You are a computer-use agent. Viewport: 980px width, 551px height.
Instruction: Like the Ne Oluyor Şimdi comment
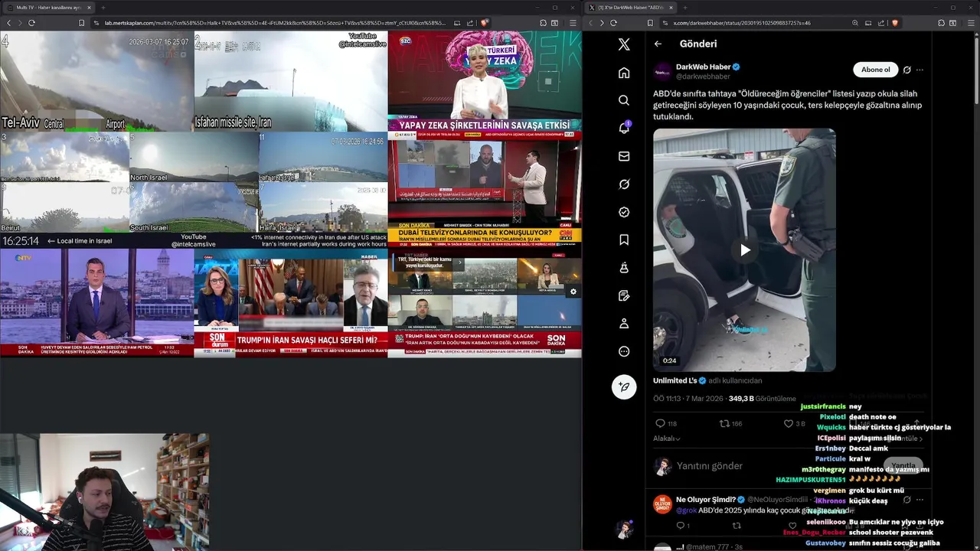(792, 526)
